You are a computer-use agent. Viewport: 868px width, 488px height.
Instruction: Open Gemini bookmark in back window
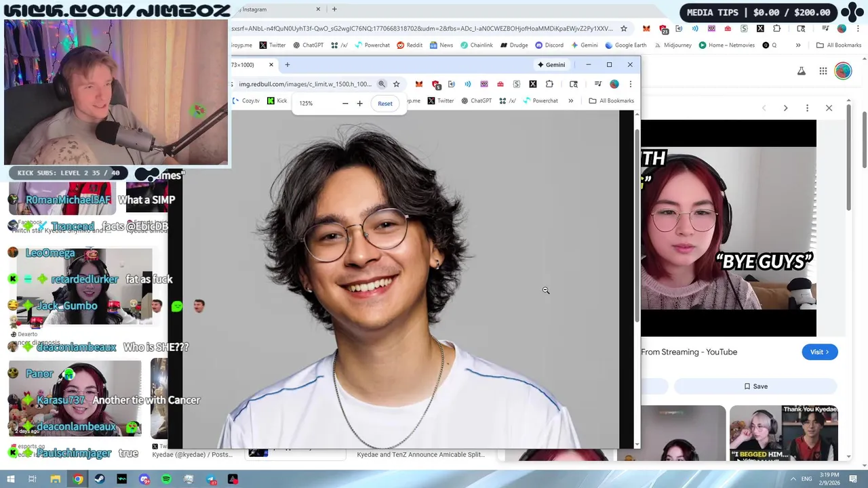click(x=585, y=45)
